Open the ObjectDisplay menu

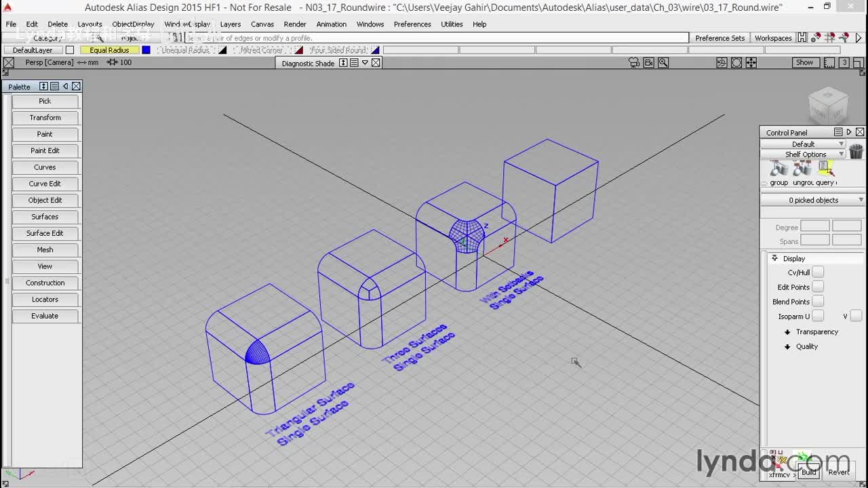tap(133, 24)
